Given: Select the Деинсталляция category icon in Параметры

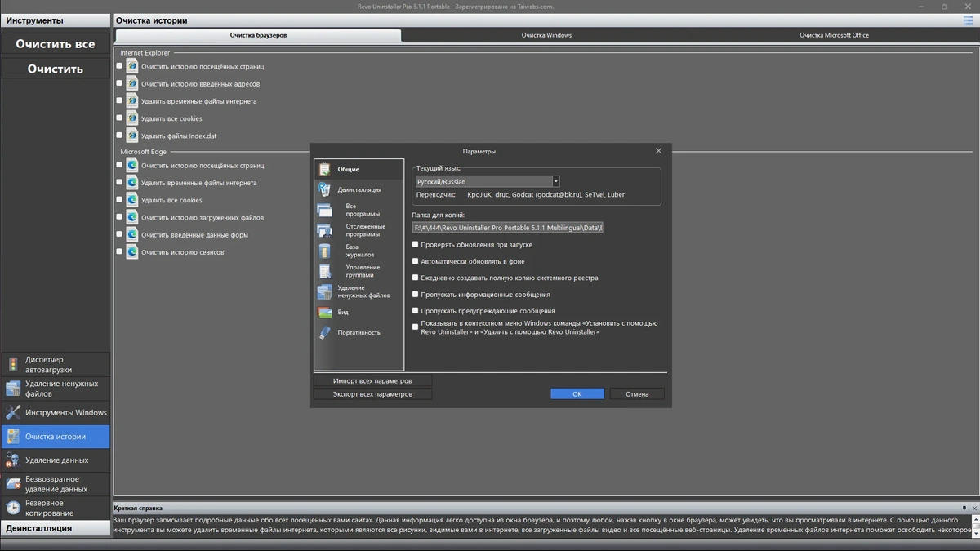Looking at the screenshot, I should [x=325, y=189].
